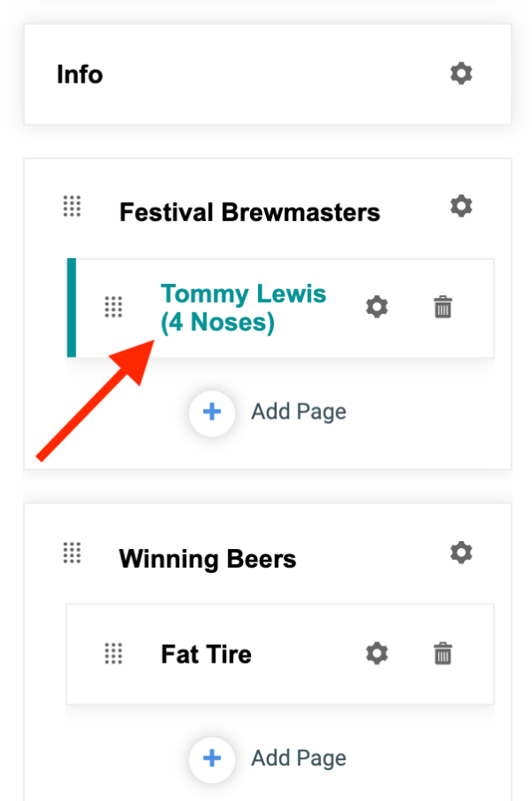
Task: Click Add Page text under Fat Tire
Action: click(x=299, y=758)
